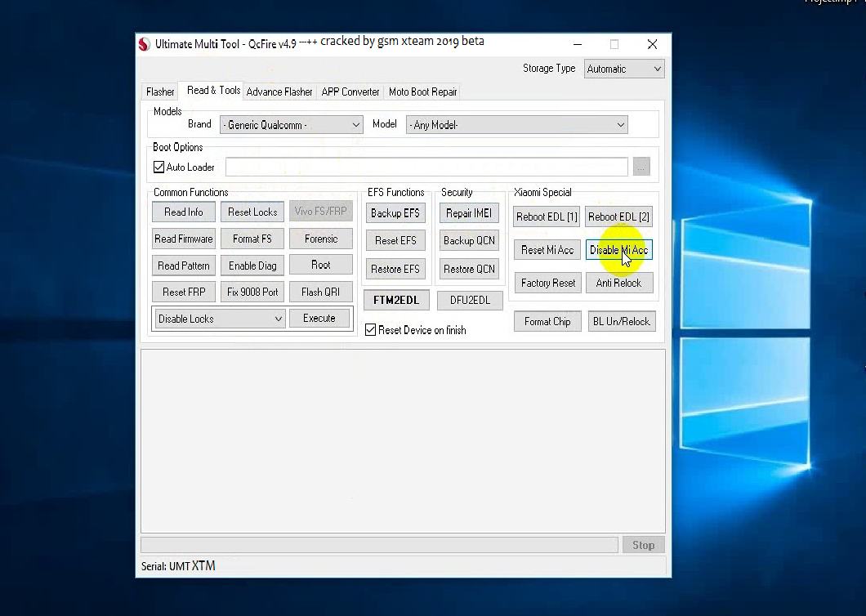
Task: Go to Moto Boot Repair tab
Action: [x=422, y=92]
